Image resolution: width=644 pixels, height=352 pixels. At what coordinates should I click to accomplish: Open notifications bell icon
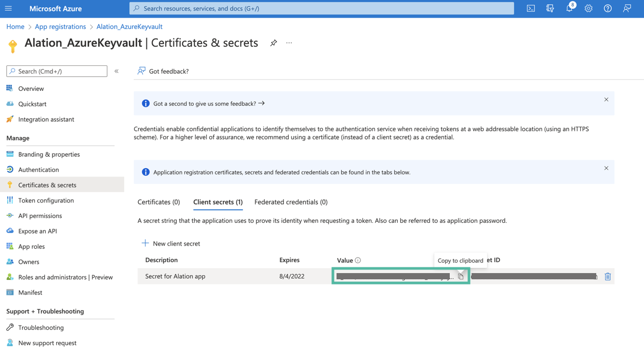tap(570, 8)
